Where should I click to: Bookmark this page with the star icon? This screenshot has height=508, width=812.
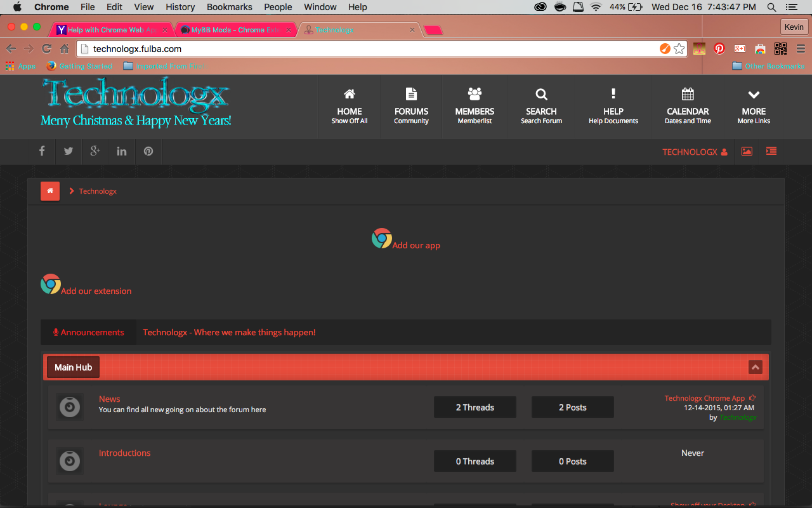pyautogui.click(x=679, y=49)
